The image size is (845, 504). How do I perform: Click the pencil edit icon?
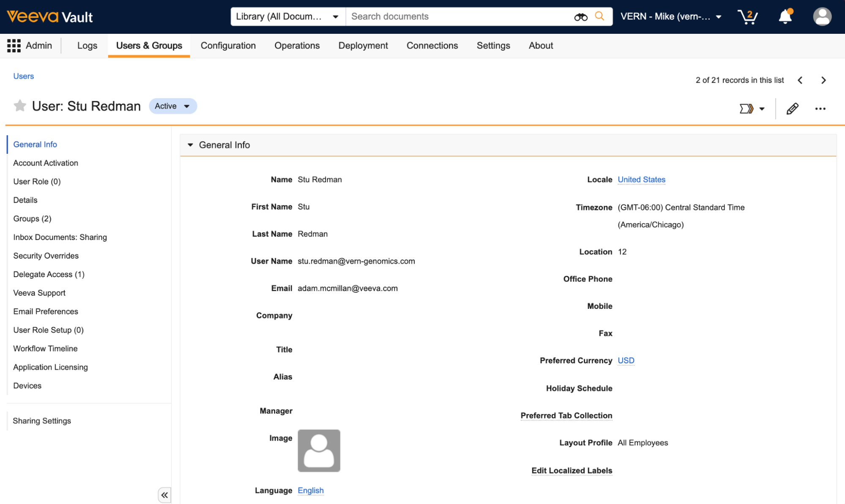point(792,109)
